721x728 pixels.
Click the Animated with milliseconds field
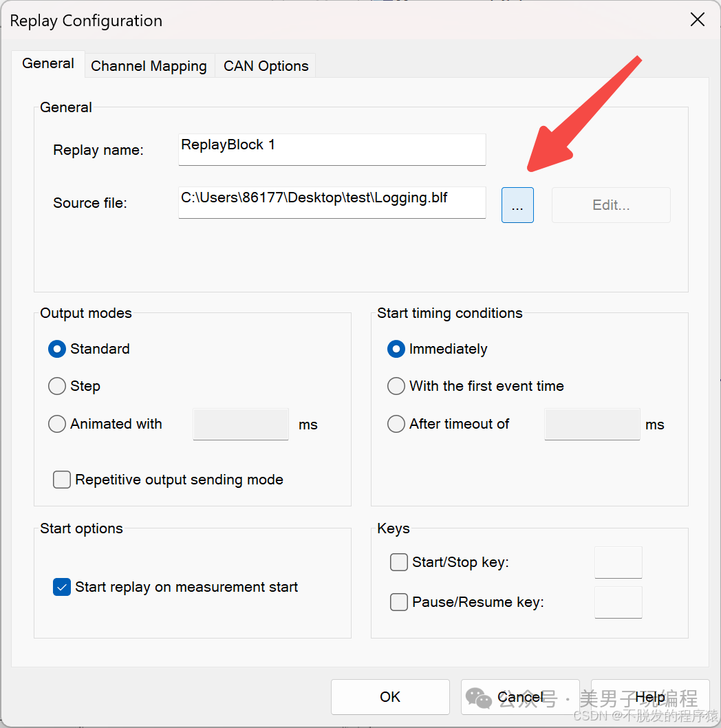tap(241, 424)
